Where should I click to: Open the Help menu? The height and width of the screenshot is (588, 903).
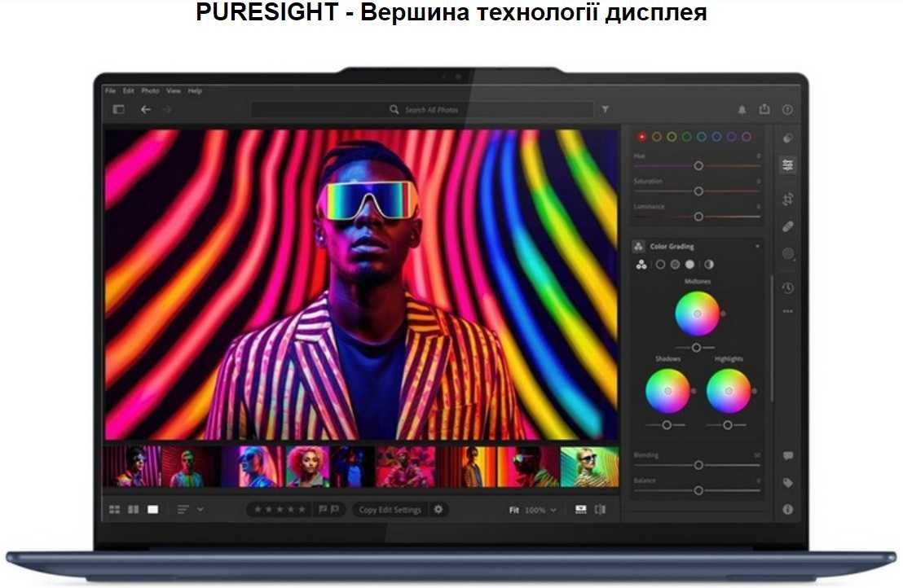click(195, 91)
